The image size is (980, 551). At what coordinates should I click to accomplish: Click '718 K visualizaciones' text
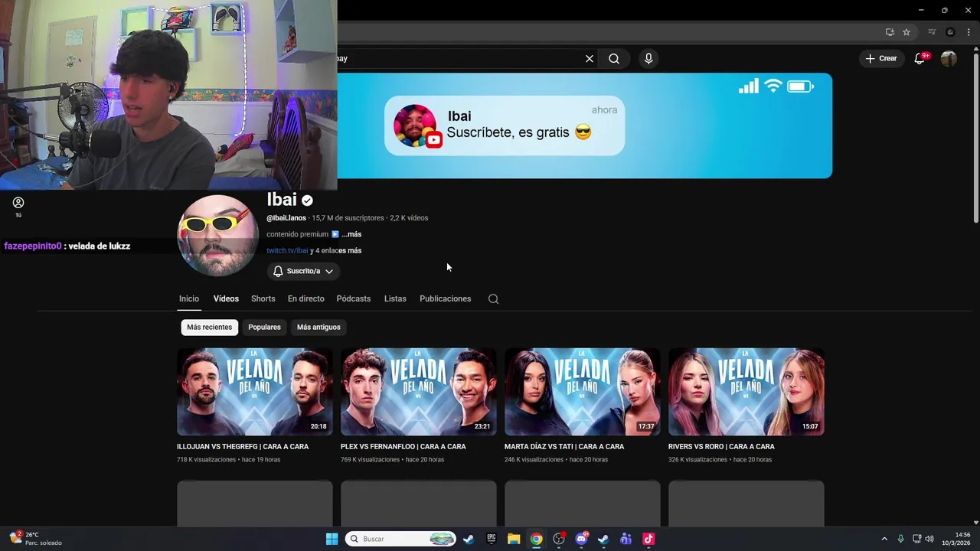tap(206, 460)
